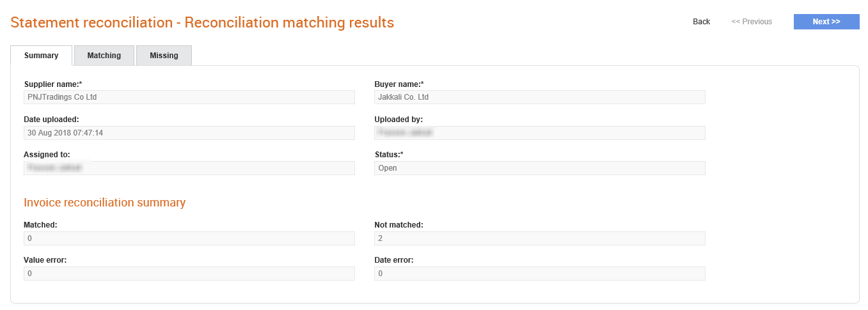Select the Summary tab
This screenshot has height=310, width=868.
pyautogui.click(x=42, y=56)
